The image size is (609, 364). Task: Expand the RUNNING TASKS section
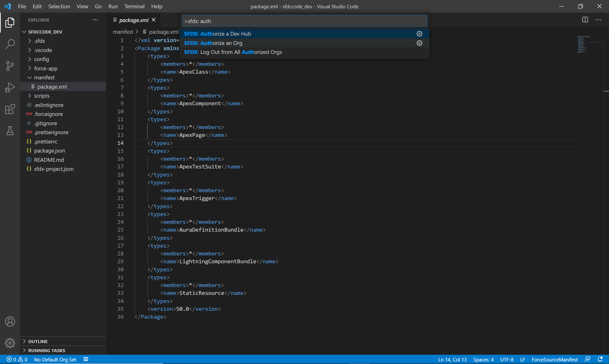[46, 350]
